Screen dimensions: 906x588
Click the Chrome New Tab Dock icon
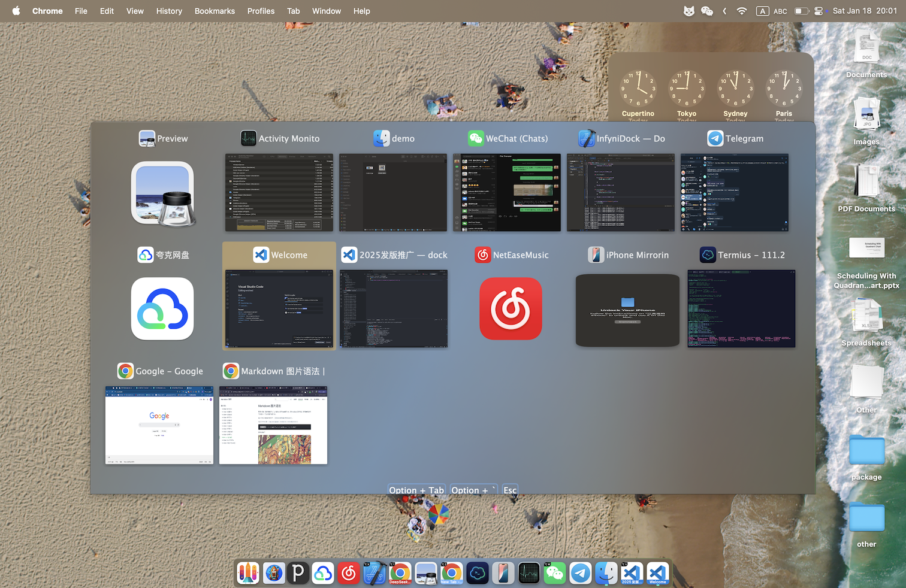click(452, 573)
